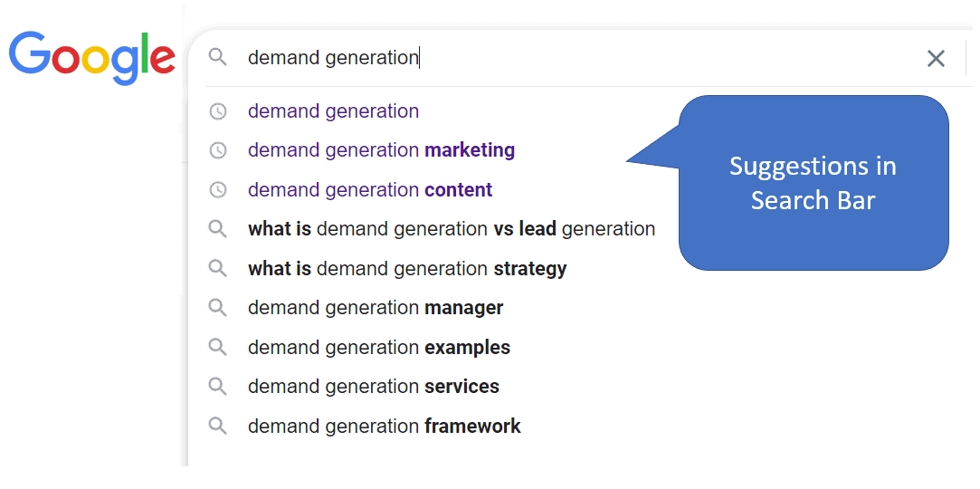This screenshot has width=980, height=489.
Task: Clear the search box with the X icon
Action: tap(936, 59)
